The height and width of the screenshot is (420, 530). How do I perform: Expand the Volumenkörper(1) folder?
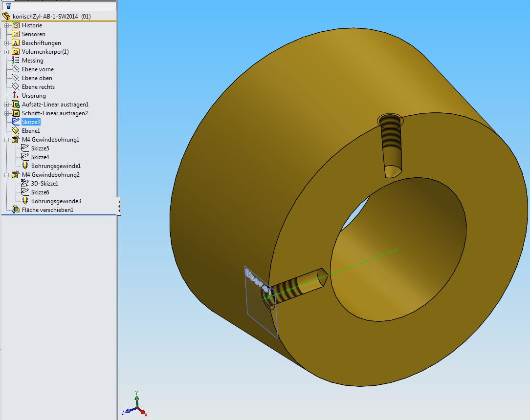coord(7,52)
